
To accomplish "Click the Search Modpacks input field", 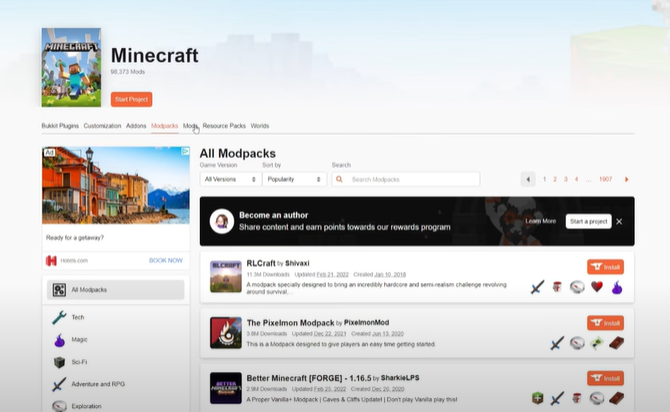I will click(406, 179).
